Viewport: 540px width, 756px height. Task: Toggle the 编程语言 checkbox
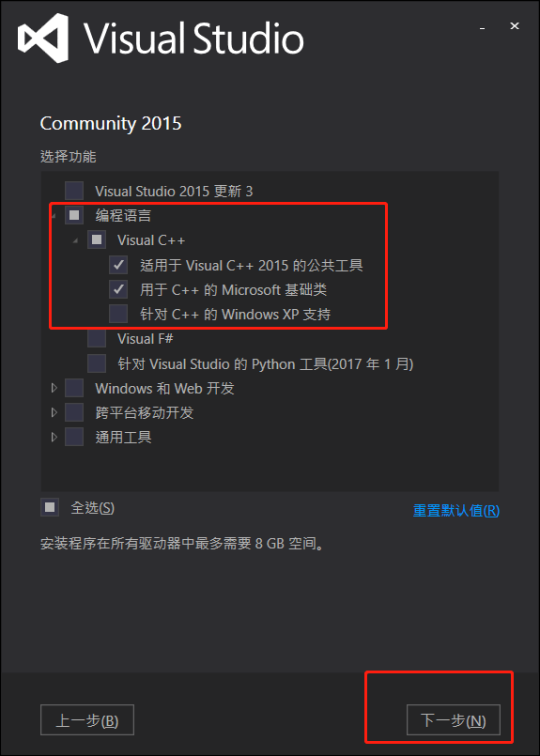point(74,215)
